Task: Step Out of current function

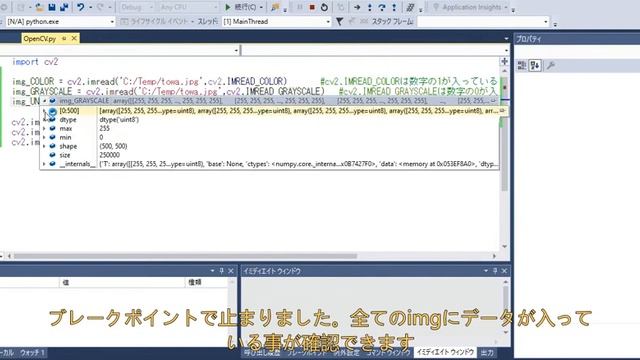Action: click(x=394, y=7)
